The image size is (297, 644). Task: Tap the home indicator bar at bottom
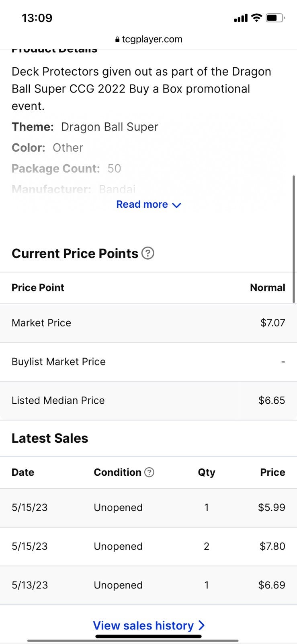[x=148, y=636]
